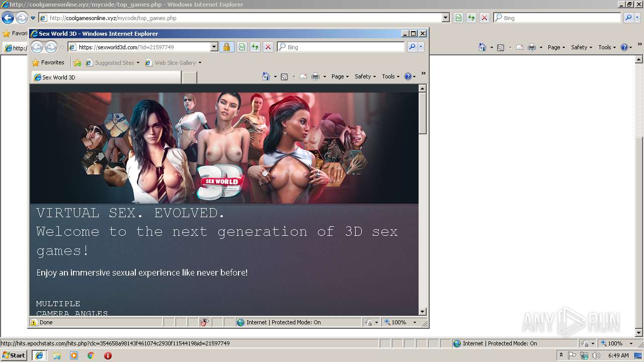Open the Safety menu in the popup window
Screen dimensions: 644x362
(x=365, y=76)
